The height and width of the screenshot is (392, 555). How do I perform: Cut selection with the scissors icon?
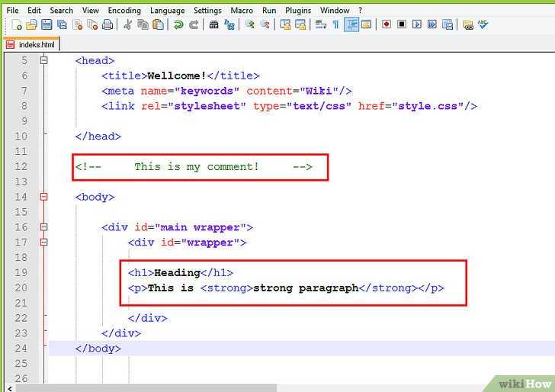click(127, 24)
